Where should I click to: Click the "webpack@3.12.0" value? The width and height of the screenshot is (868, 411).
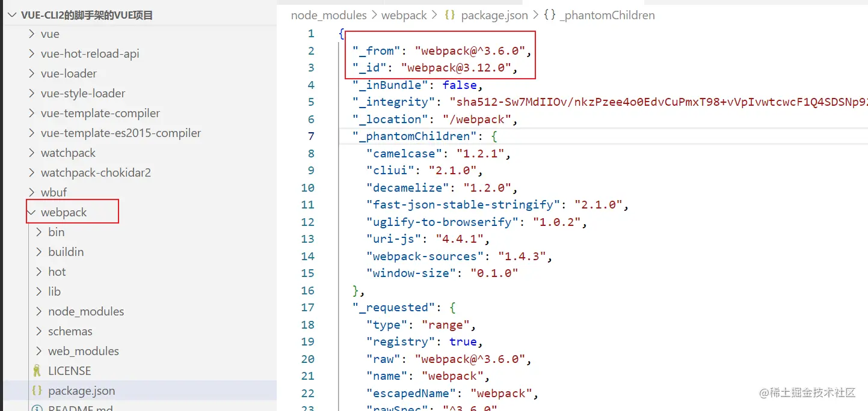(457, 68)
